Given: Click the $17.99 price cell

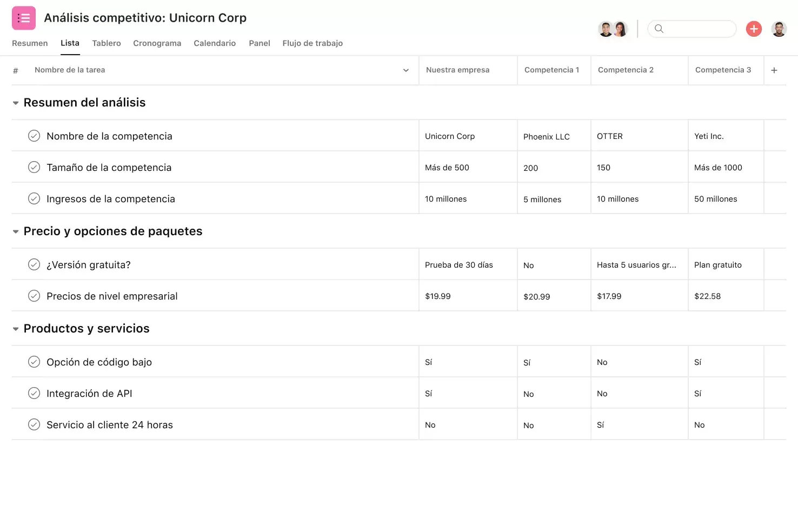Looking at the screenshot, I should [640, 296].
